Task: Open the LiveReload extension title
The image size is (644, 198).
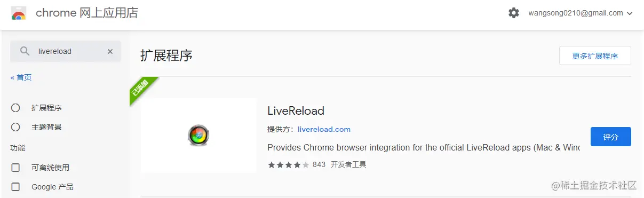Action: click(296, 110)
